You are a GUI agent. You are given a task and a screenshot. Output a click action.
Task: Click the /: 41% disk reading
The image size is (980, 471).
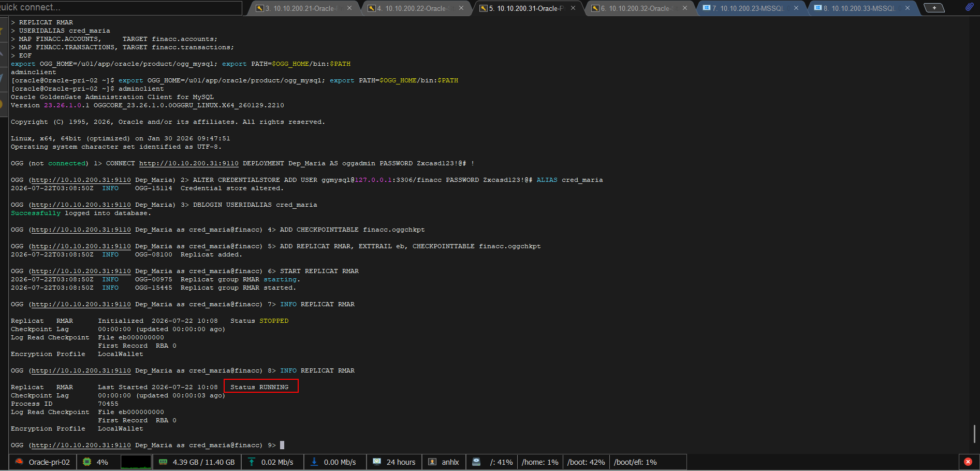tap(501, 462)
